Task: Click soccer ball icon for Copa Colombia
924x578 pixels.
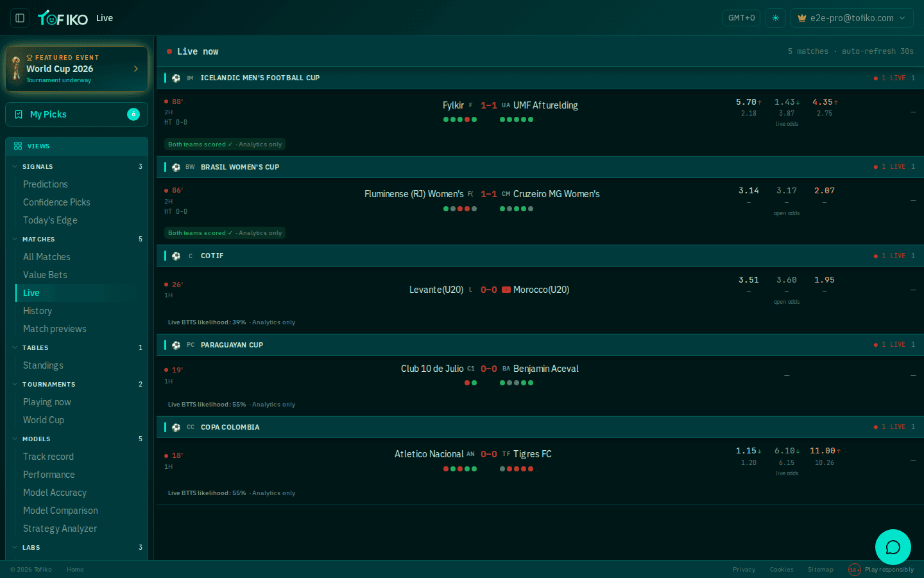Action: click(176, 427)
